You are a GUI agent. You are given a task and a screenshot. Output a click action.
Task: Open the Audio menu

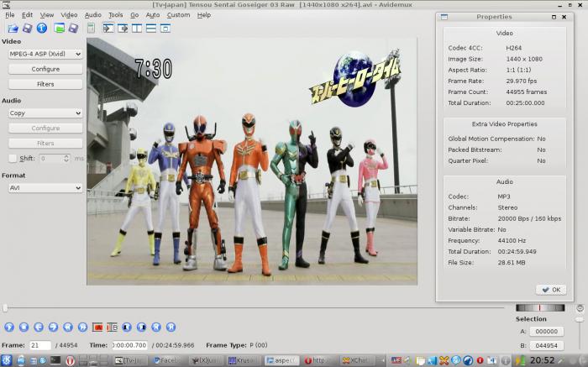pyautogui.click(x=93, y=15)
